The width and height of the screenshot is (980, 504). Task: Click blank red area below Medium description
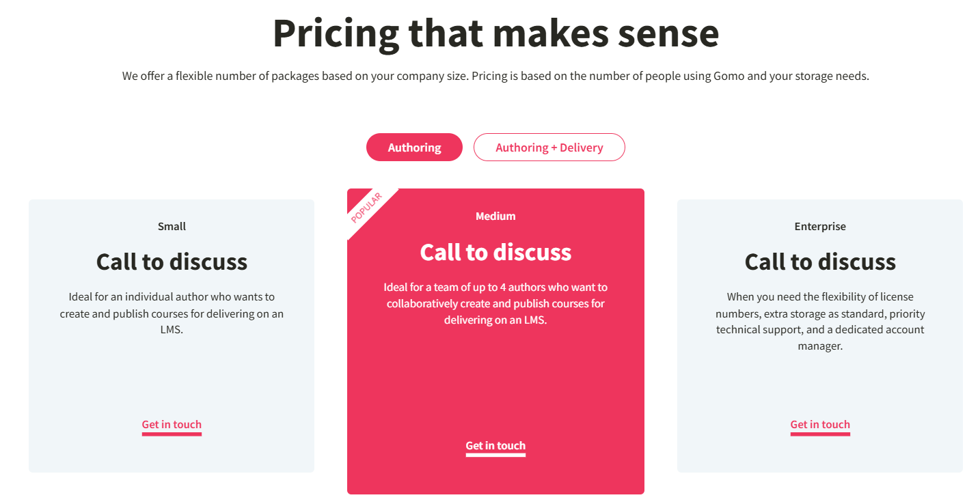[495, 382]
